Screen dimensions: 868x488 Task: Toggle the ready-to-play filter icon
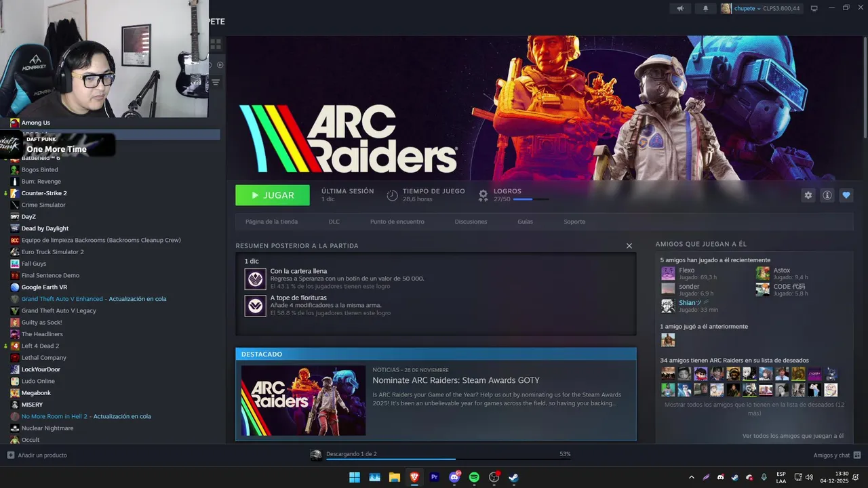[220, 65]
